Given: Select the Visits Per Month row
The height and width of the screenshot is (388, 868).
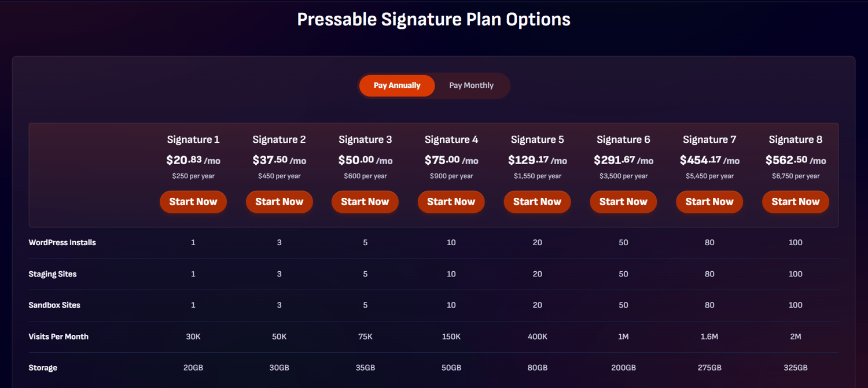Looking at the screenshot, I should click(58, 336).
